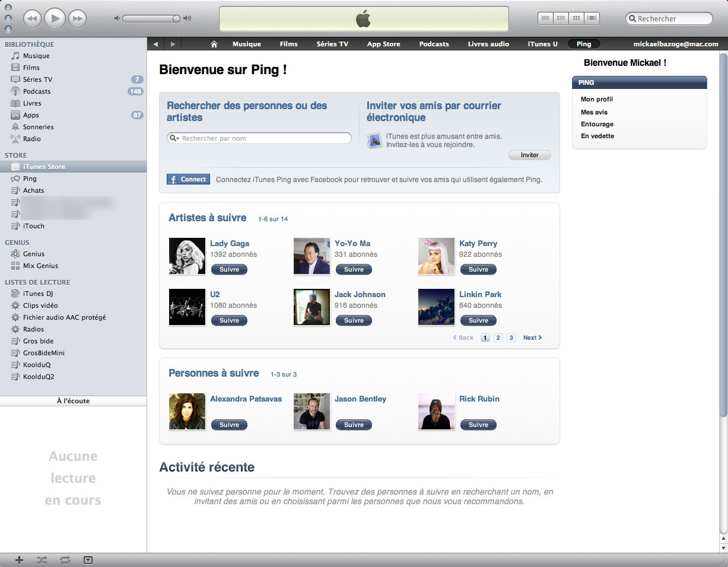728x567 pixels.
Task: Follow Lady Gaga with Suivre button
Action: (229, 269)
